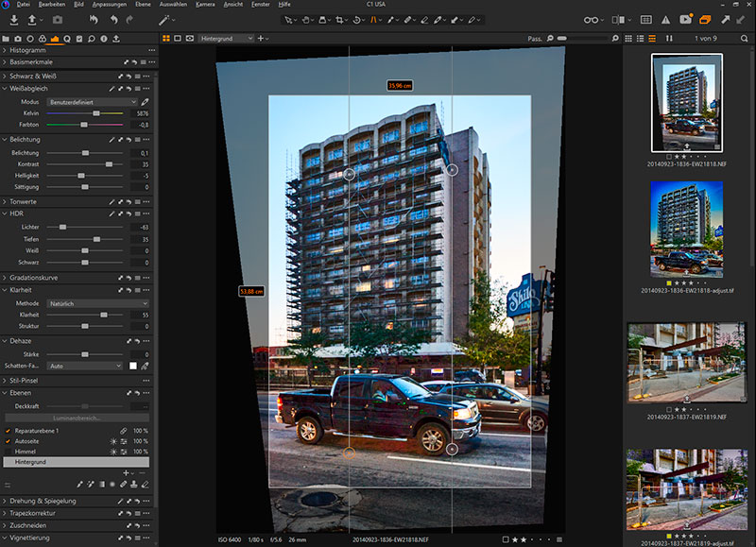Expand the Basismerkmale panel

(x=5, y=62)
